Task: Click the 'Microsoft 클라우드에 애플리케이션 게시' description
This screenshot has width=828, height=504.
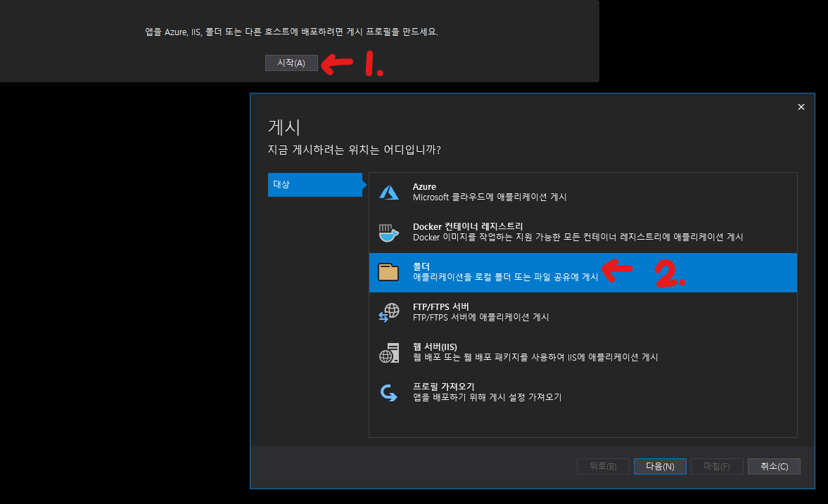Action: 490,198
